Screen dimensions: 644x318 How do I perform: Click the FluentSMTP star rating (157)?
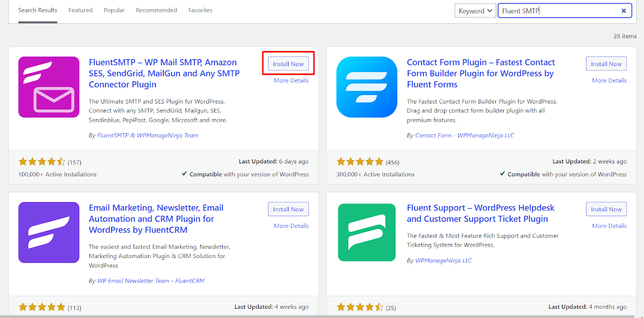point(42,162)
